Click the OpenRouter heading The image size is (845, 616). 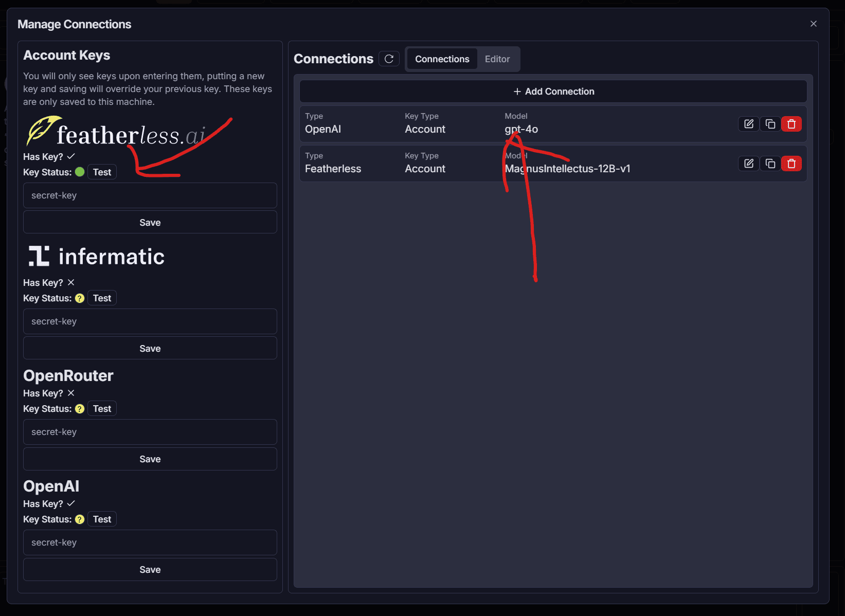68,376
